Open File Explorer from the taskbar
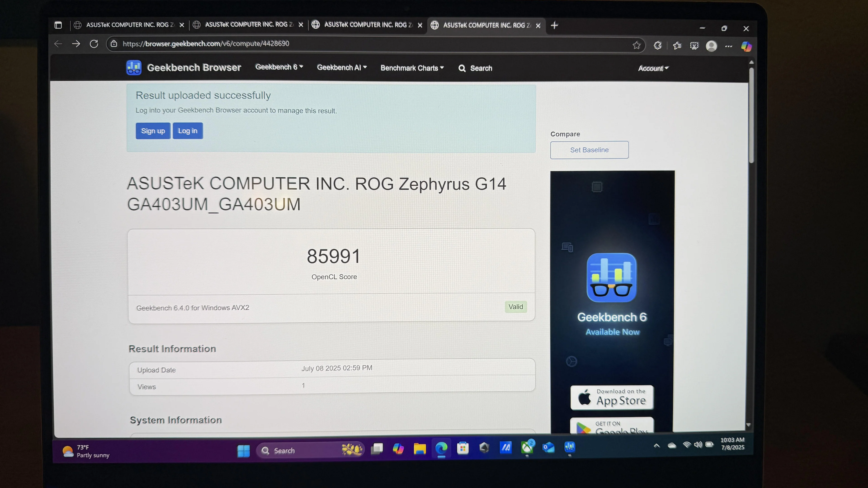868x488 pixels. tap(420, 448)
